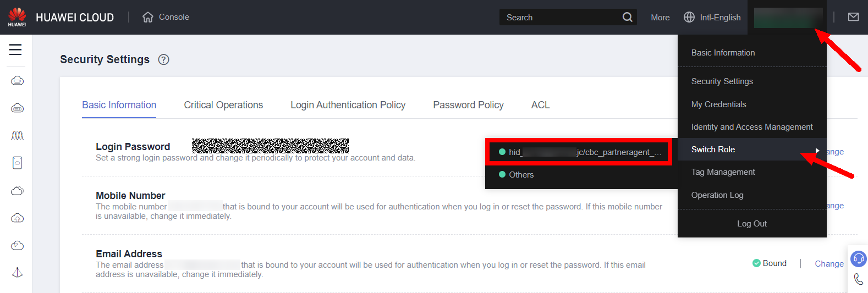The height and width of the screenshot is (293, 868).
Task: Open the Intl-English language dropdown
Action: [x=712, y=17]
